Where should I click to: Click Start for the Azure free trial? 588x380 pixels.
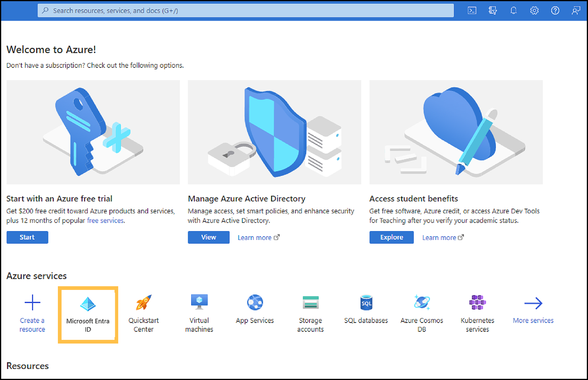tap(27, 237)
